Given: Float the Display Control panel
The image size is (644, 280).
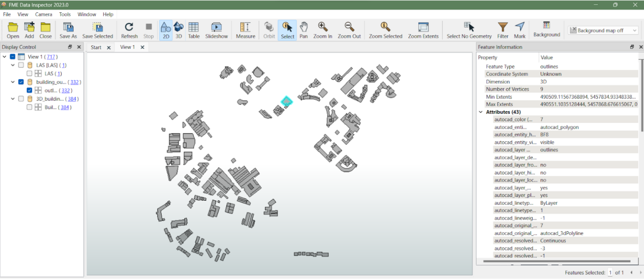Looking at the screenshot, I should 70,47.
